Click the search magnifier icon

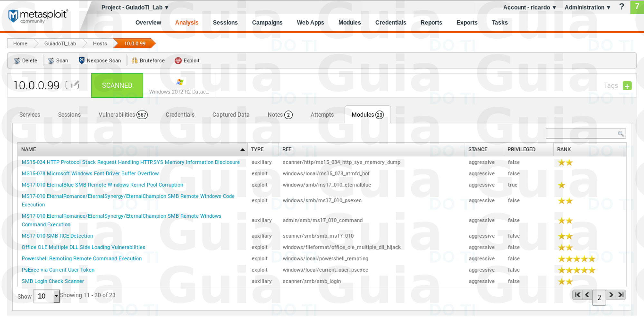pos(620,134)
